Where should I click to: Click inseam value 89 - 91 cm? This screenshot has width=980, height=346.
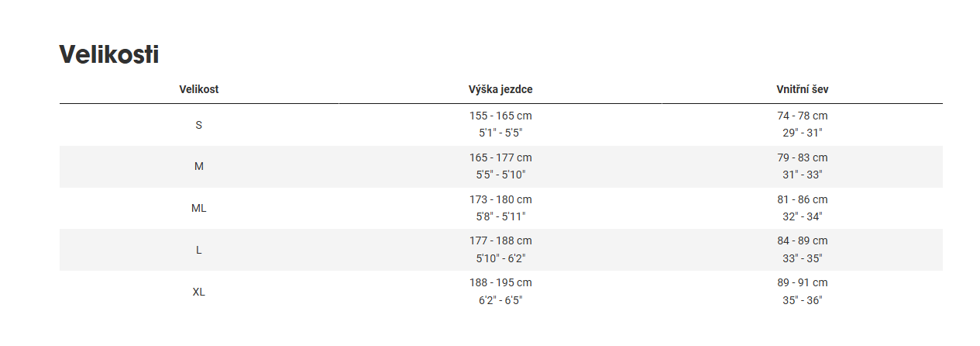pyautogui.click(x=803, y=282)
